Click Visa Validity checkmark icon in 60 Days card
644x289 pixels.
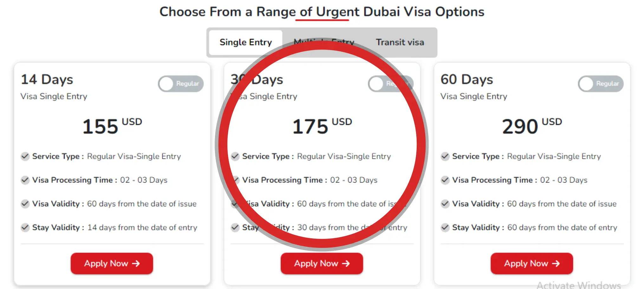(x=445, y=204)
